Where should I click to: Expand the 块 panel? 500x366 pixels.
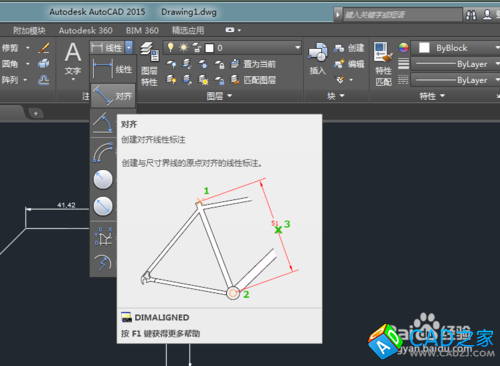[x=335, y=96]
